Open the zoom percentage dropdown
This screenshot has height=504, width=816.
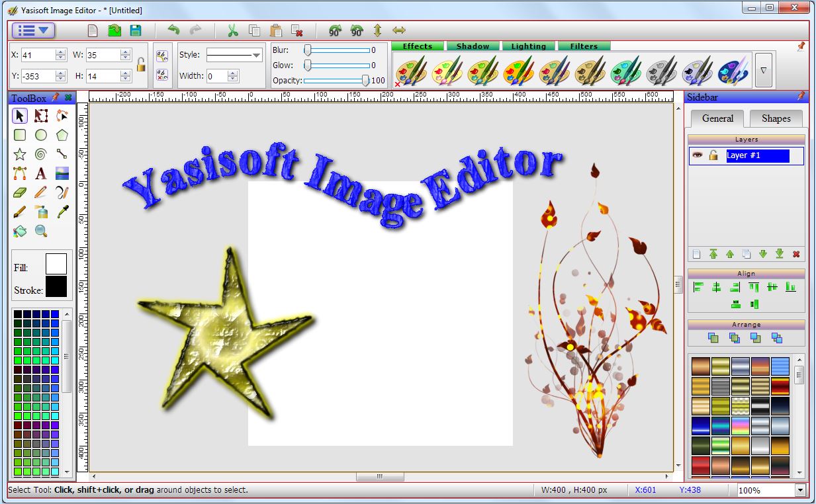(800, 490)
